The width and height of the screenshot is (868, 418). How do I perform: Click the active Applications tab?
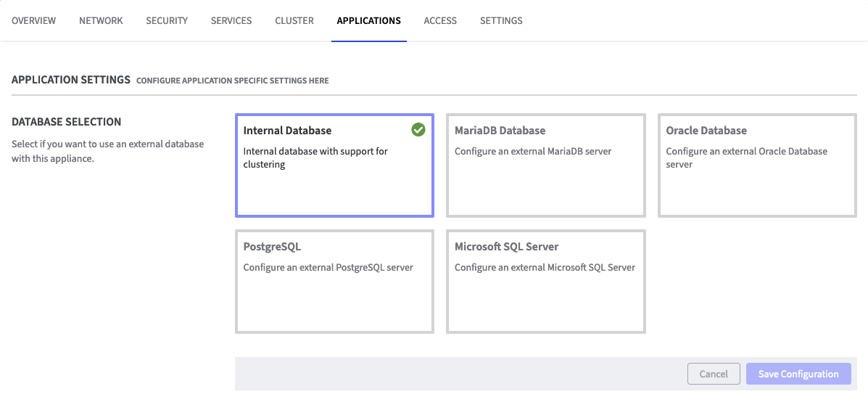(368, 20)
